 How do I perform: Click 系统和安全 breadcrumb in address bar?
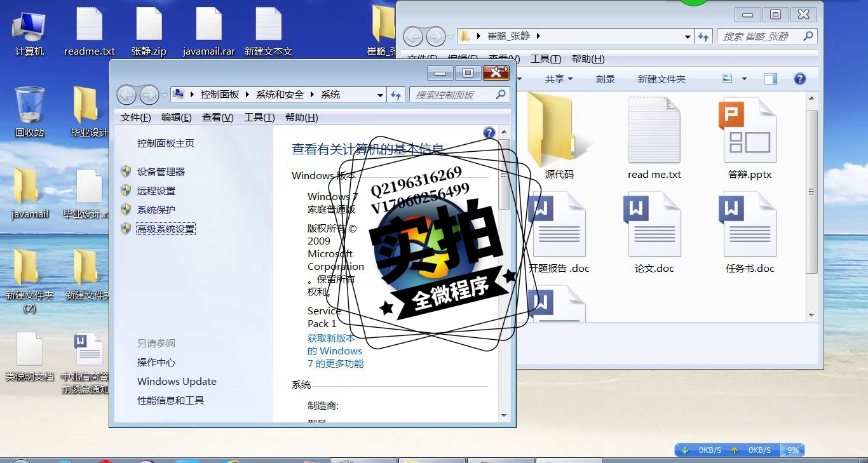point(280,95)
